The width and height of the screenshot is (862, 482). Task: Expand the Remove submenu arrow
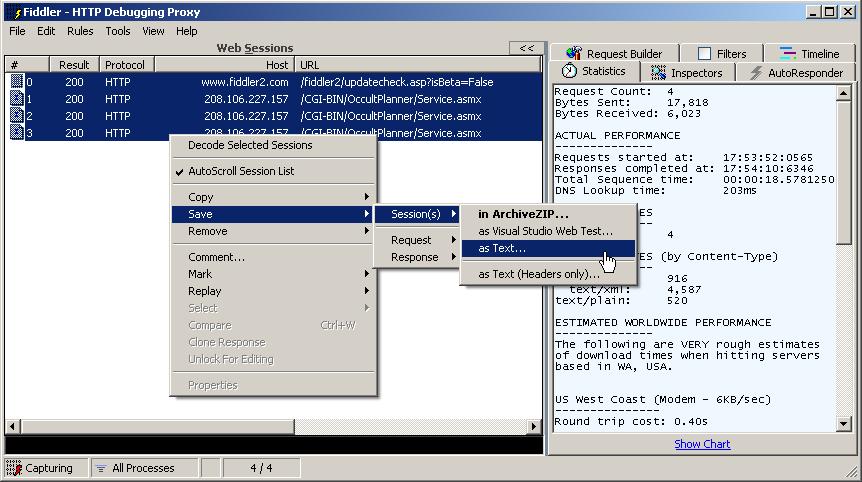pyautogui.click(x=366, y=231)
